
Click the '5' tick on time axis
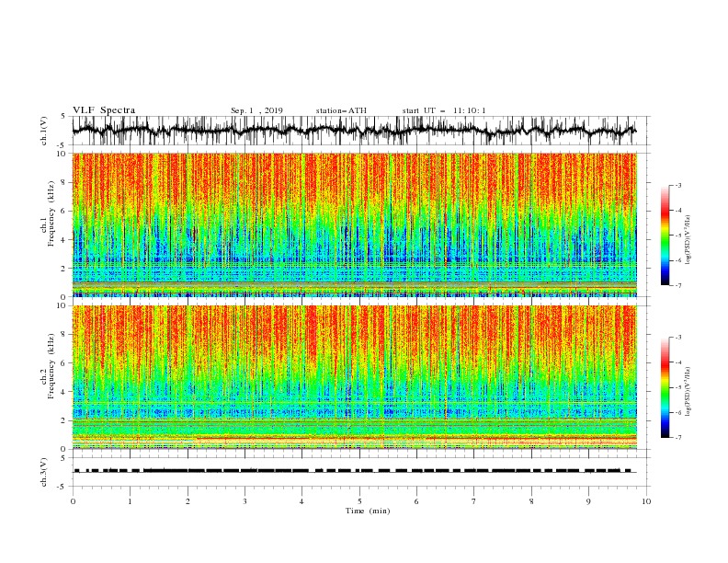pyautogui.click(x=359, y=501)
